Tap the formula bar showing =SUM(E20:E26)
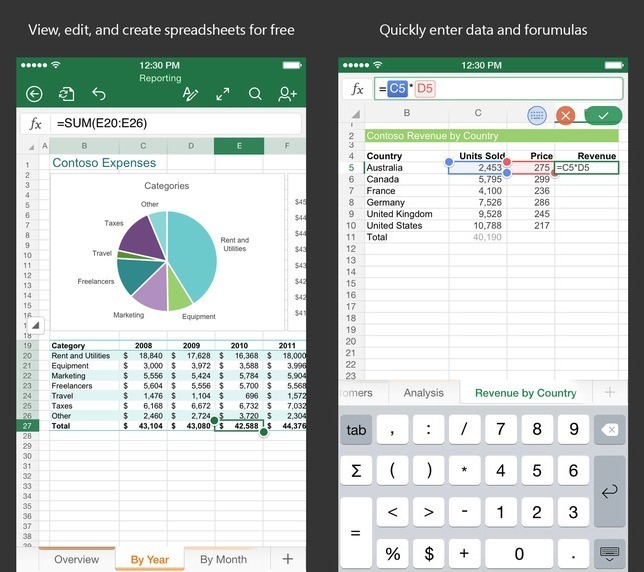The image size is (644, 572). click(x=175, y=124)
